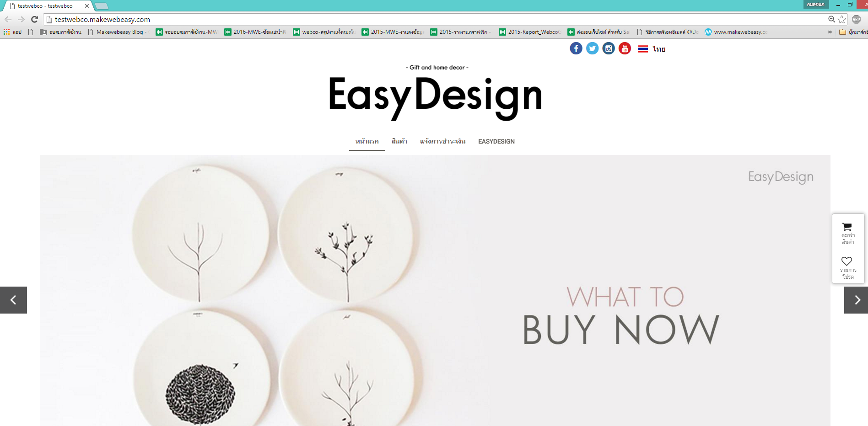Open the EASYDESIGN menu link
The image size is (868, 426).
[x=496, y=141]
